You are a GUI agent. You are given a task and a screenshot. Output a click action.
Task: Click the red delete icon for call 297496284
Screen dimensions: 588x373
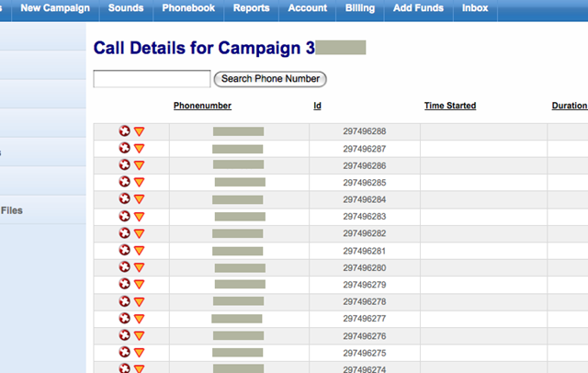tap(125, 199)
